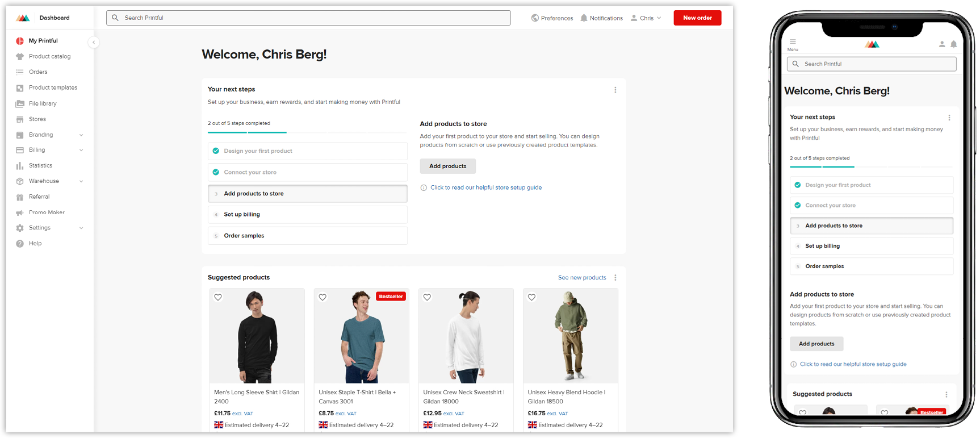The height and width of the screenshot is (438, 980).
Task: Open the Your next steps kebab menu on desktop
Action: tap(615, 90)
